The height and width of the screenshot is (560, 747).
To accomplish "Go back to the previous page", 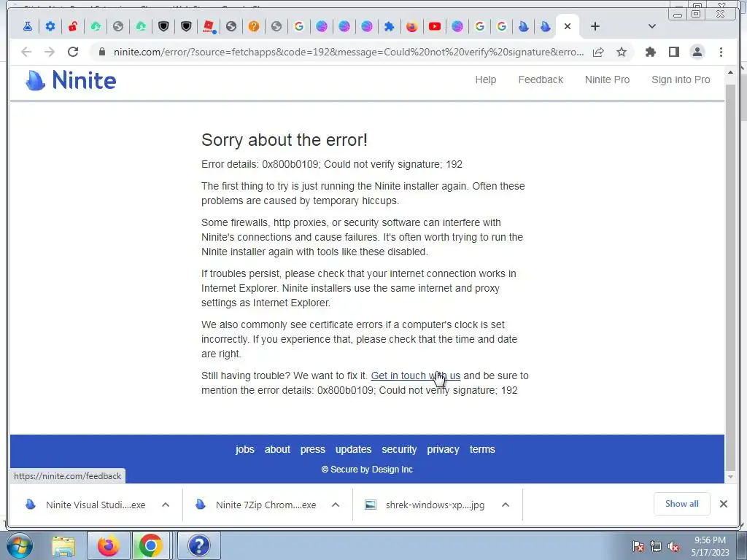I will [x=26, y=52].
